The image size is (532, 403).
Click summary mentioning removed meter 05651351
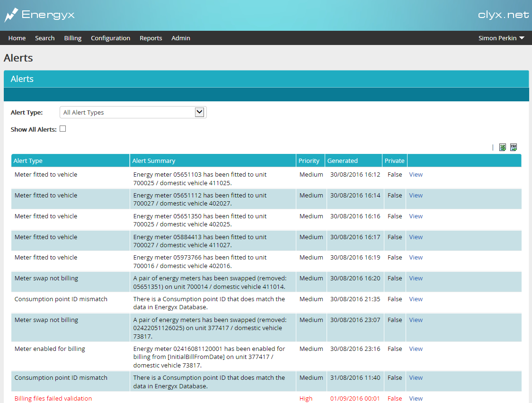[210, 282]
